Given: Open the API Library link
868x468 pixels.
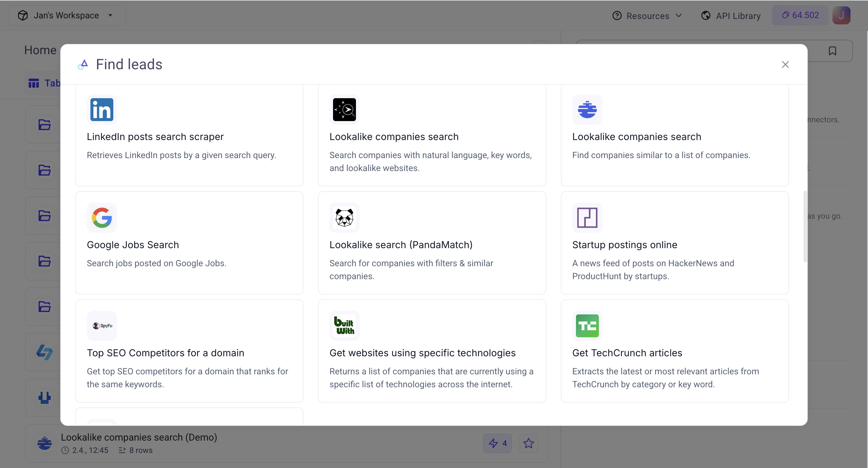Looking at the screenshot, I should point(731,15).
